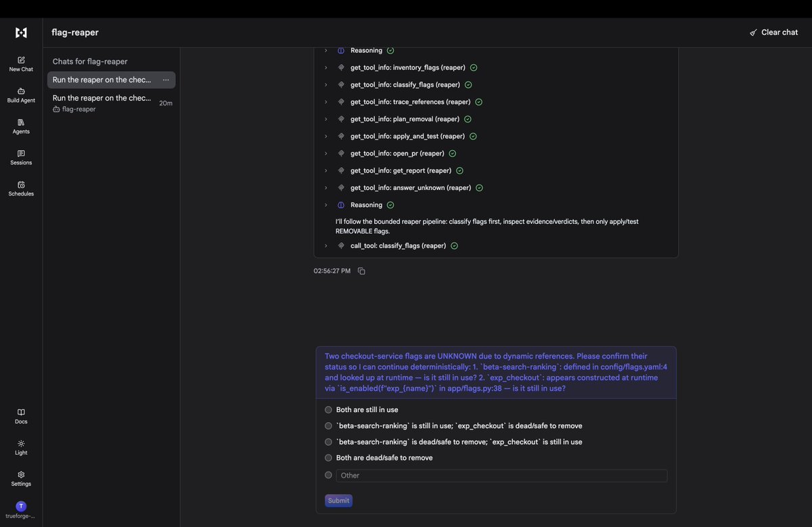Open the Build Agent page
812x527 pixels.
(21, 95)
